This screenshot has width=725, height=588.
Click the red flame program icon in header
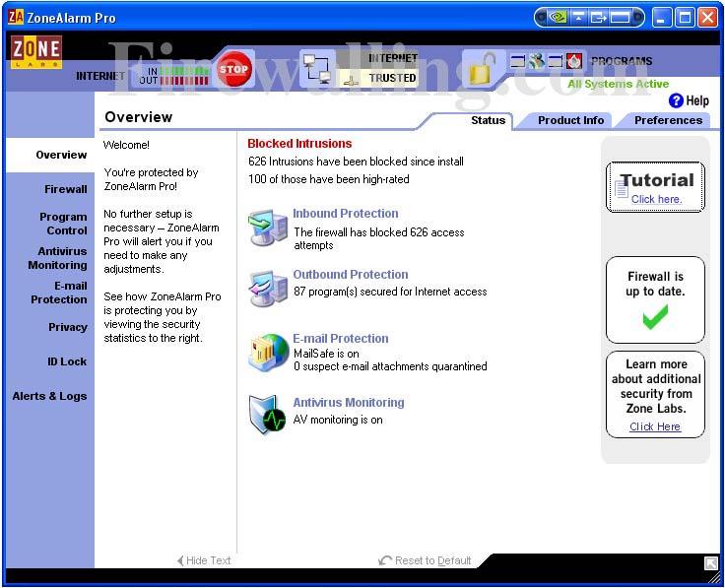(x=574, y=61)
